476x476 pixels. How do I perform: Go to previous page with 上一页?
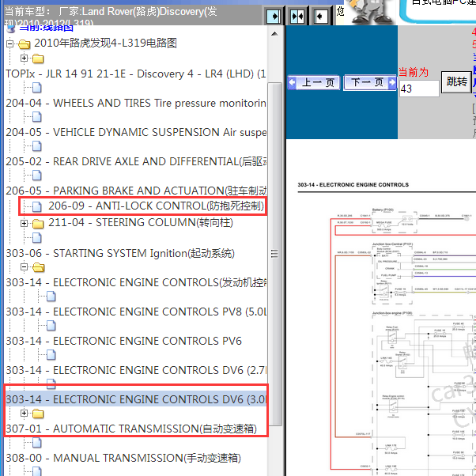tap(314, 82)
